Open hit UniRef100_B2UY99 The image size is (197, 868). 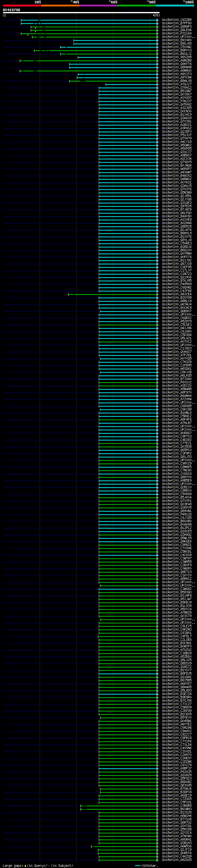point(177,297)
